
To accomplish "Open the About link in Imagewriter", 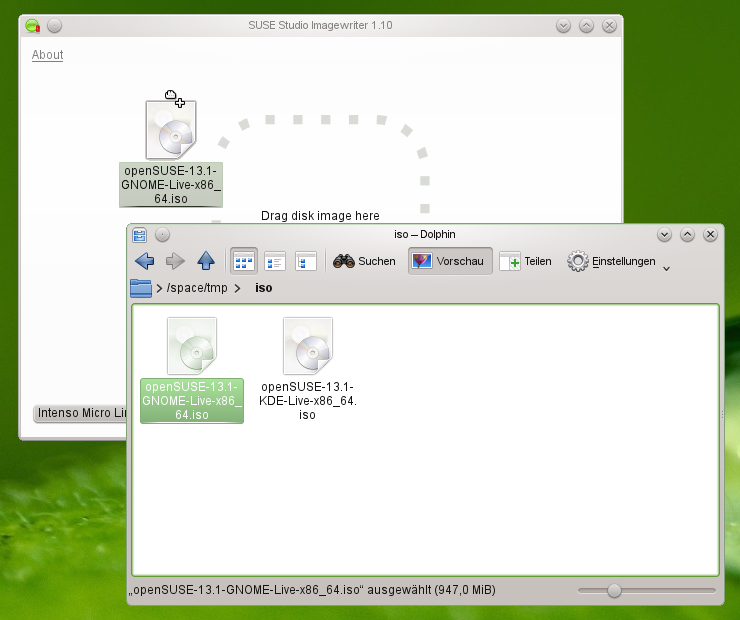I will tap(47, 55).
